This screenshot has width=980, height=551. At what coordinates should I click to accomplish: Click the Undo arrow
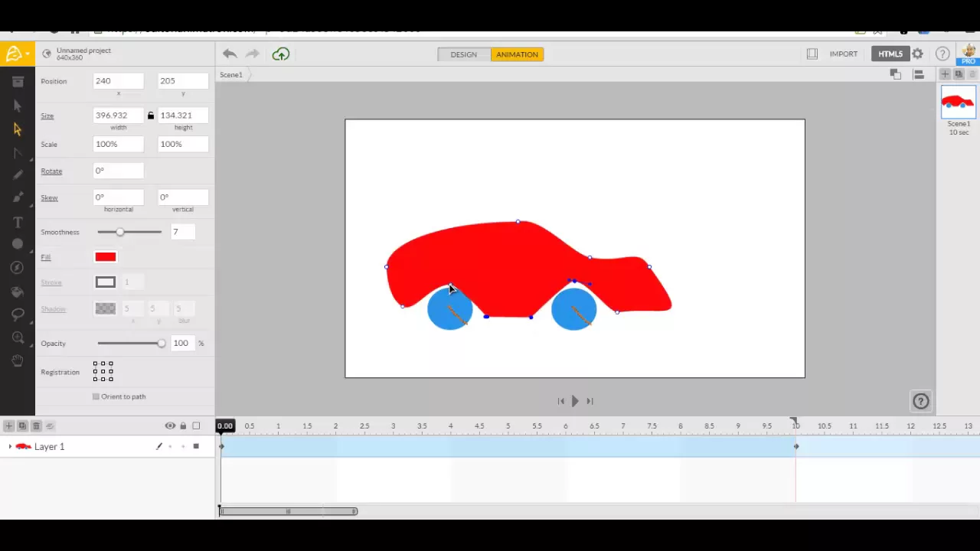point(230,54)
